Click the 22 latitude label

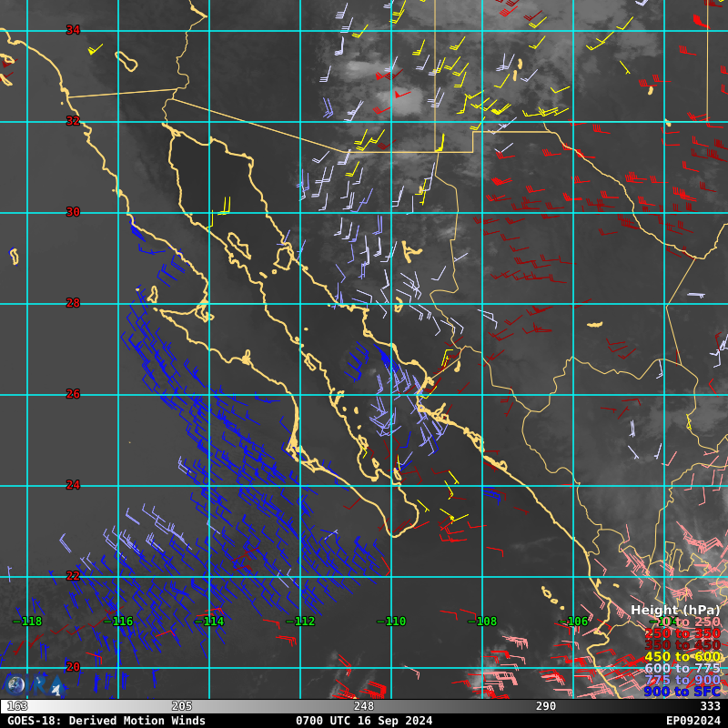(73, 576)
